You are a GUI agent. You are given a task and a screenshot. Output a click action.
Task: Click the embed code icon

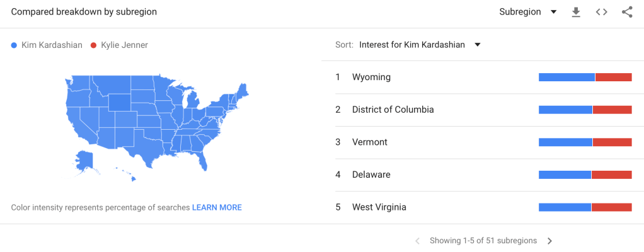[x=601, y=12]
